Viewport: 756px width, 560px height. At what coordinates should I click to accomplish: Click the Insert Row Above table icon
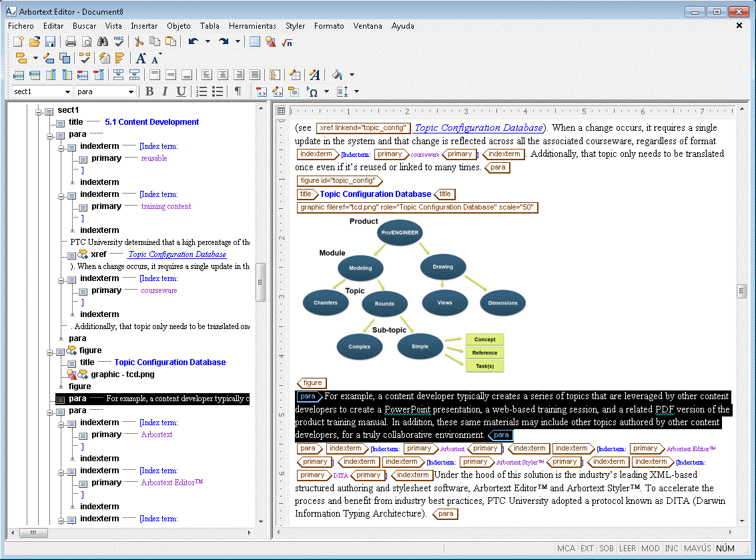(19, 75)
